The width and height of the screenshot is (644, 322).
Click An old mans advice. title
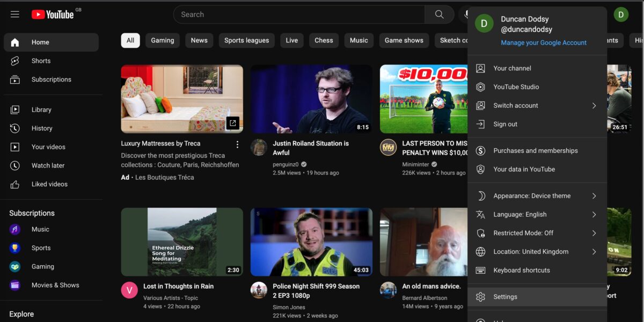tap(431, 287)
